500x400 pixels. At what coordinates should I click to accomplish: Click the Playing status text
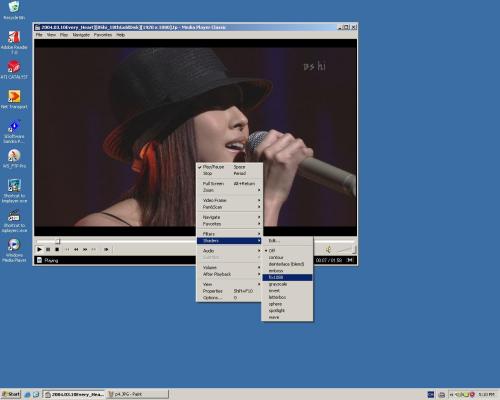51,260
